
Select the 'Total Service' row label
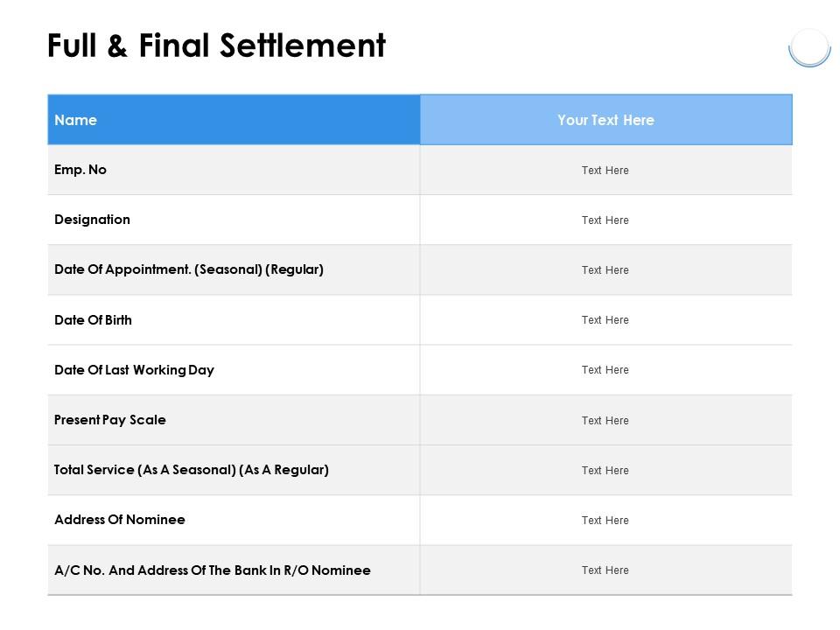(192, 470)
